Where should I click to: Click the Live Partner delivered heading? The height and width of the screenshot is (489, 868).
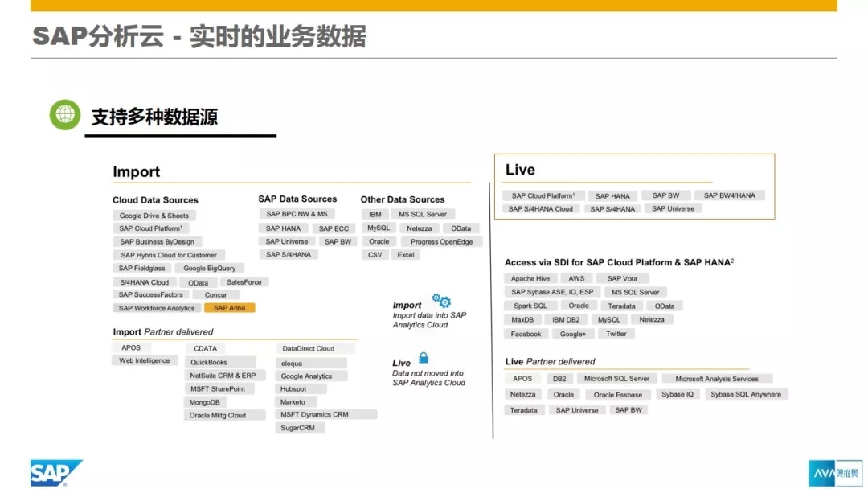(550, 362)
